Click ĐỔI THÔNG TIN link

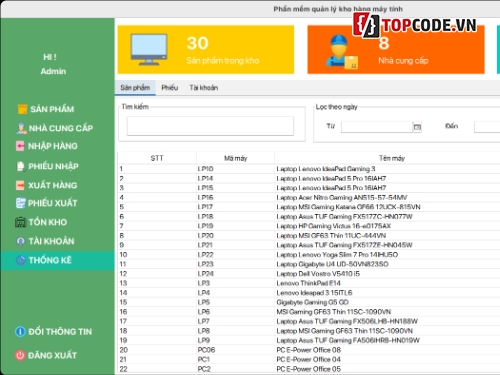click(x=60, y=332)
